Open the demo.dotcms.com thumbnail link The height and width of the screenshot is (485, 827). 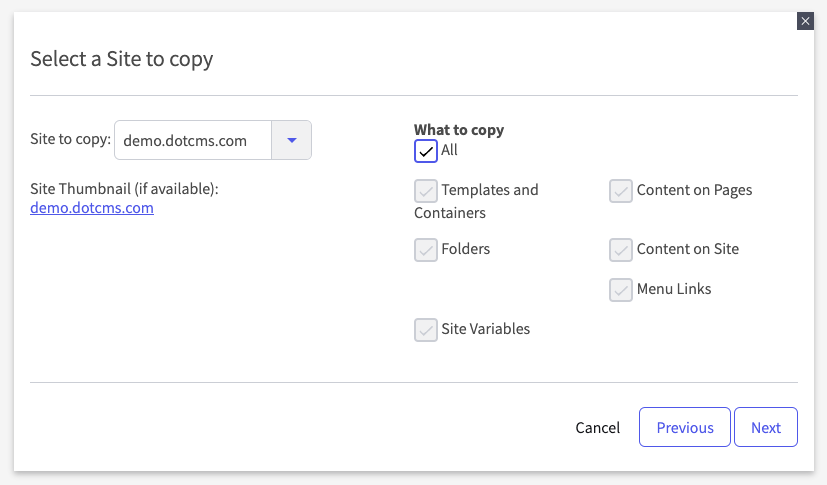[x=92, y=208]
